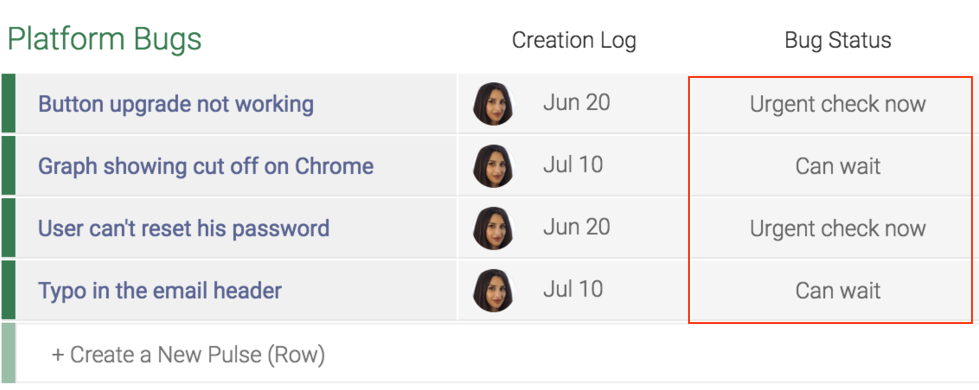Screen dimensions: 979x390
Task: Click the Bug Status column header
Action: pyautogui.click(x=838, y=40)
